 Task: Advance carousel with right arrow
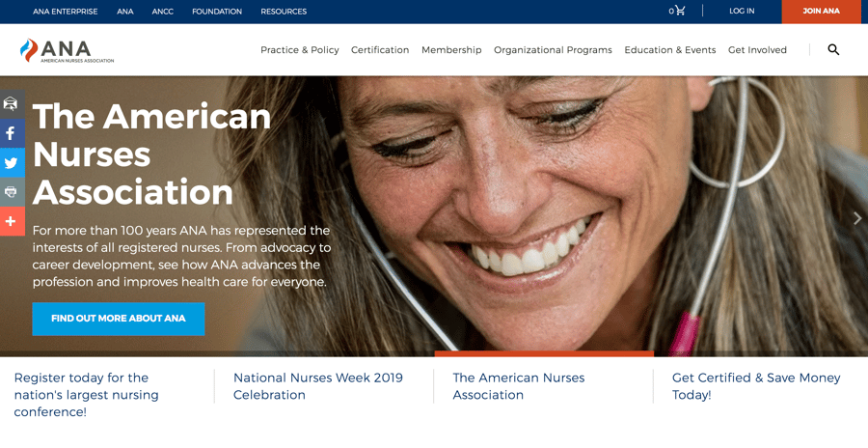(857, 218)
